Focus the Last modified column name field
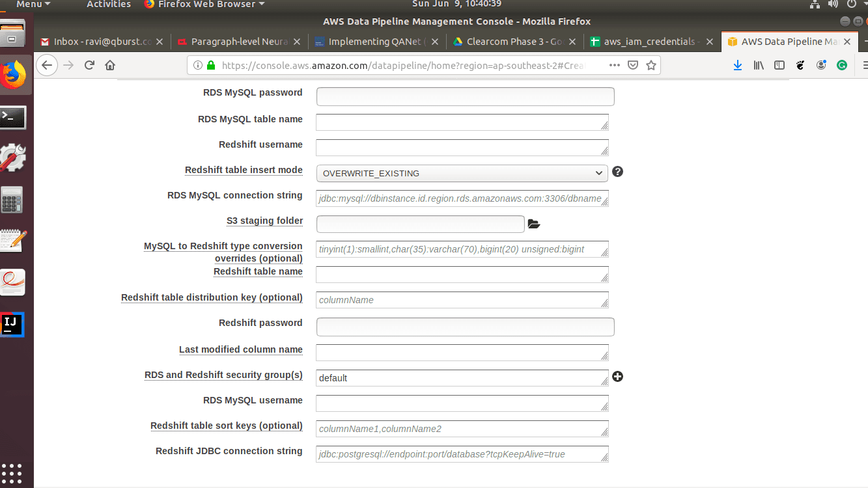The height and width of the screenshot is (488, 868). pos(462,353)
